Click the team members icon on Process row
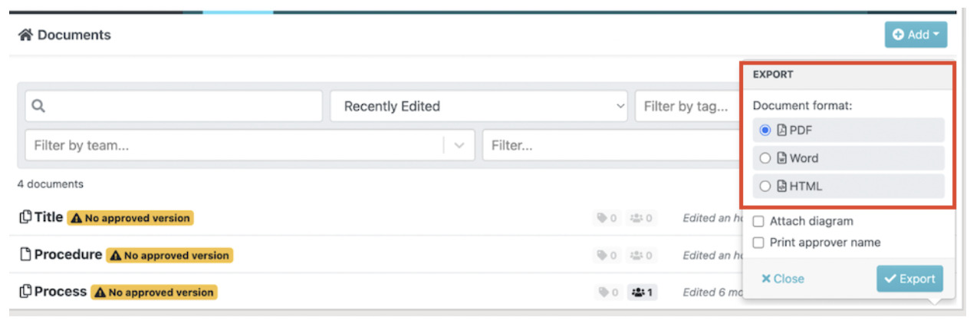Screen dimensions: 980x324 [637, 292]
